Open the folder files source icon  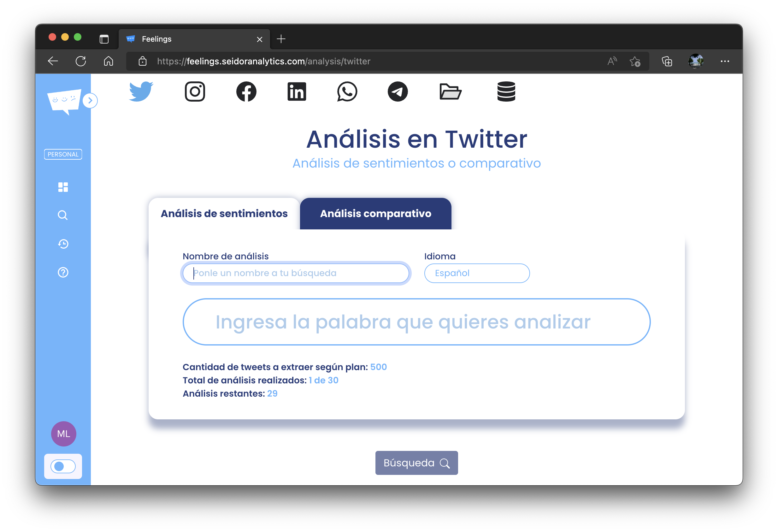point(450,92)
